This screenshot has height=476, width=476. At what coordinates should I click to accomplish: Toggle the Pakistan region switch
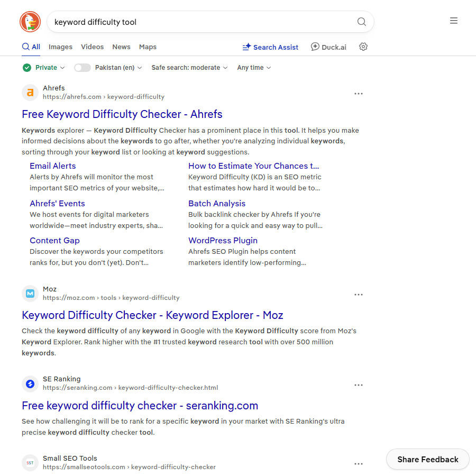click(x=83, y=68)
